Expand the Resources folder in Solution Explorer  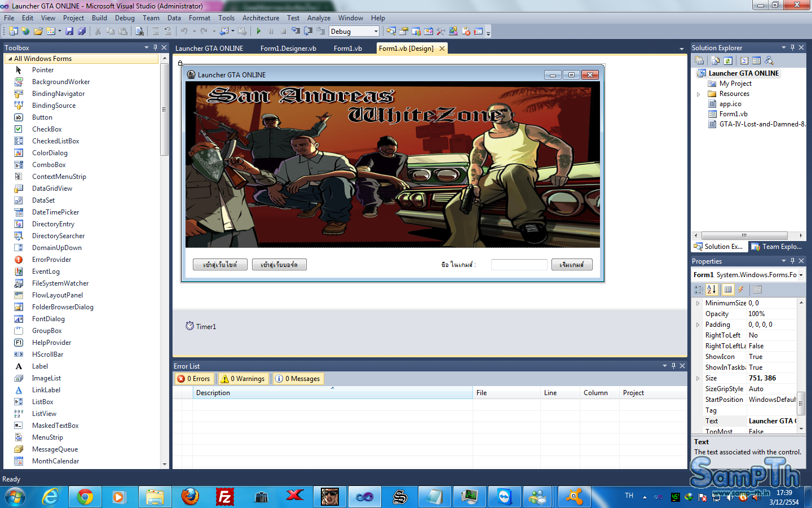pyautogui.click(x=698, y=94)
